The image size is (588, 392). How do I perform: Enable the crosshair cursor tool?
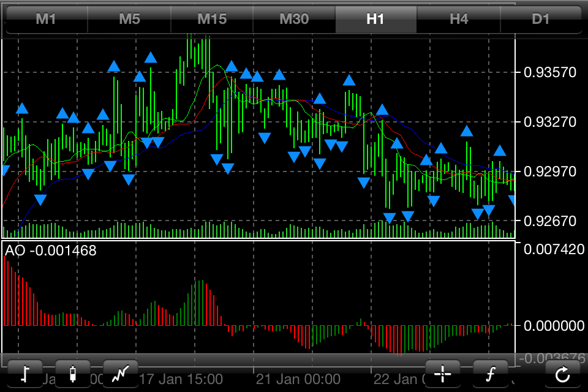(x=442, y=373)
